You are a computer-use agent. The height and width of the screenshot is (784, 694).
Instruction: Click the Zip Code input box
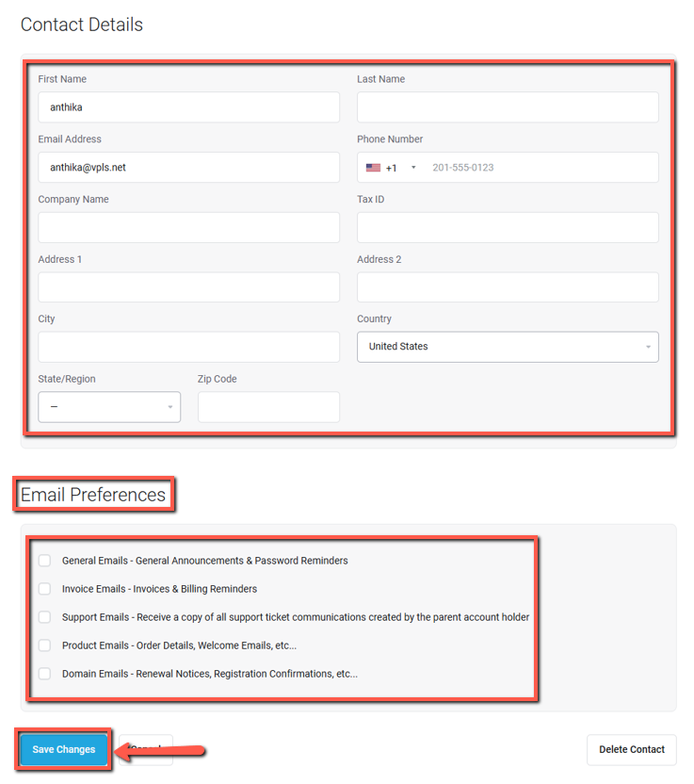(x=268, y=407)
